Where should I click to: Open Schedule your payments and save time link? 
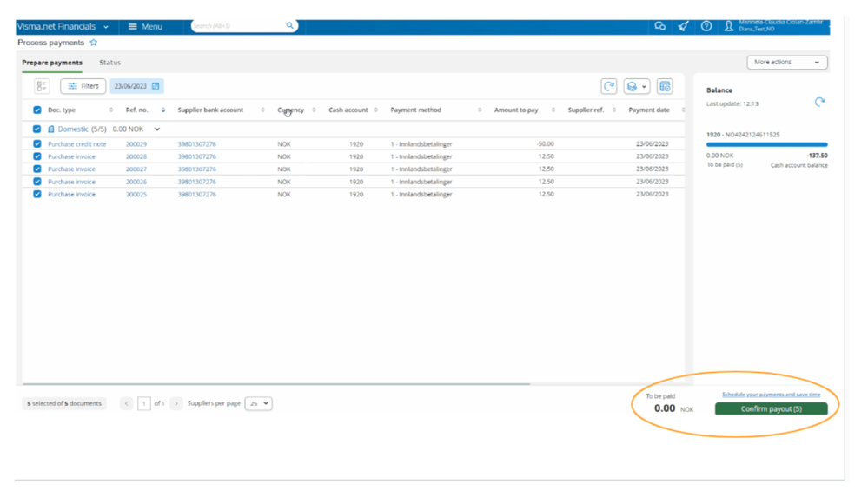(x=772, y=395)
